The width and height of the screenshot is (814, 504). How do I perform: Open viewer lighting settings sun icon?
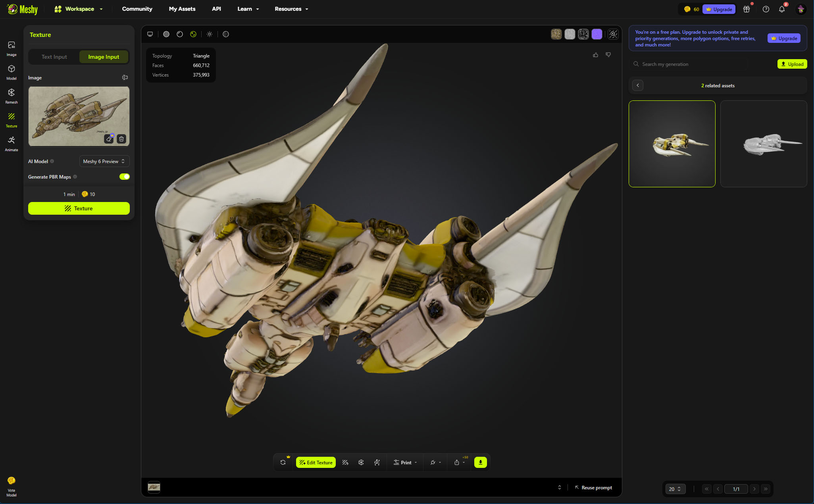click(210, 34)
